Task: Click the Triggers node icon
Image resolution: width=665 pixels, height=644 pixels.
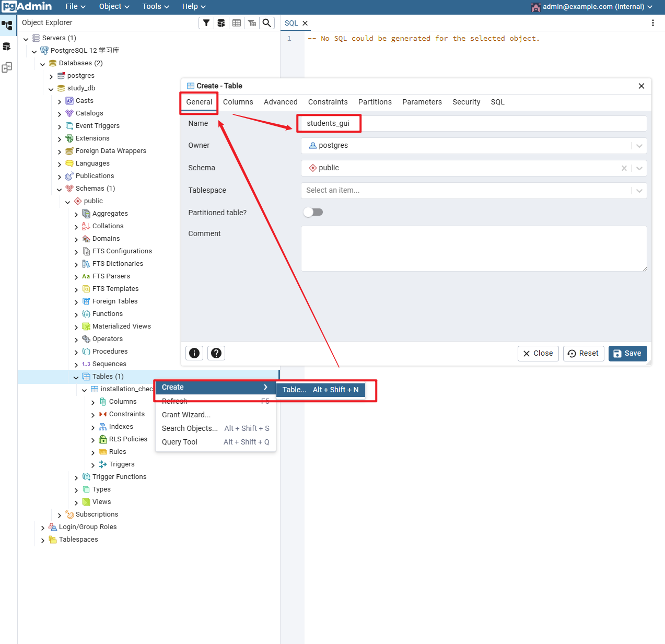Action: pos(103,464)
